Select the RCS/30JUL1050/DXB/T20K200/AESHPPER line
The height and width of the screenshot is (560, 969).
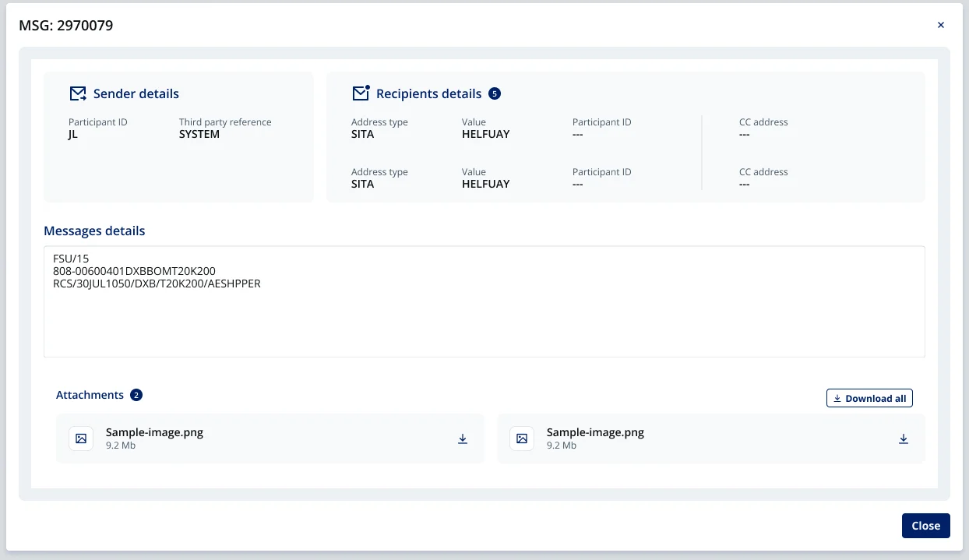pos(157,284)
